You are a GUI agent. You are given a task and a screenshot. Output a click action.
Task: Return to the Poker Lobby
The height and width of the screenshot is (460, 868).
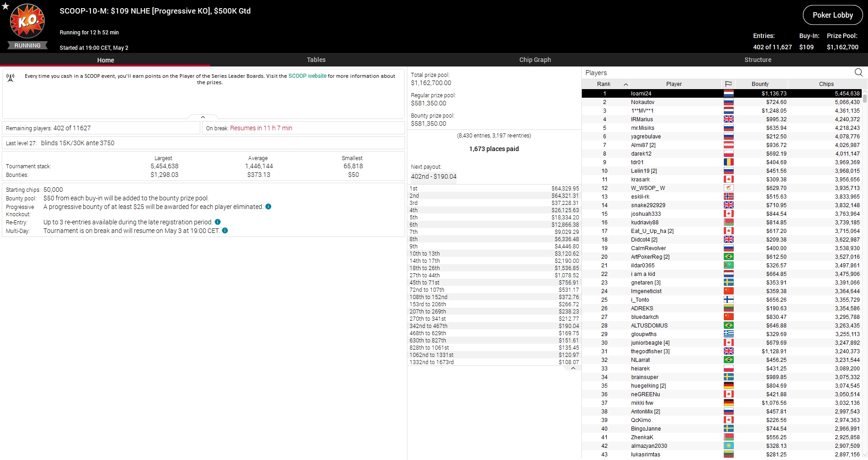[x=833, y=15]
